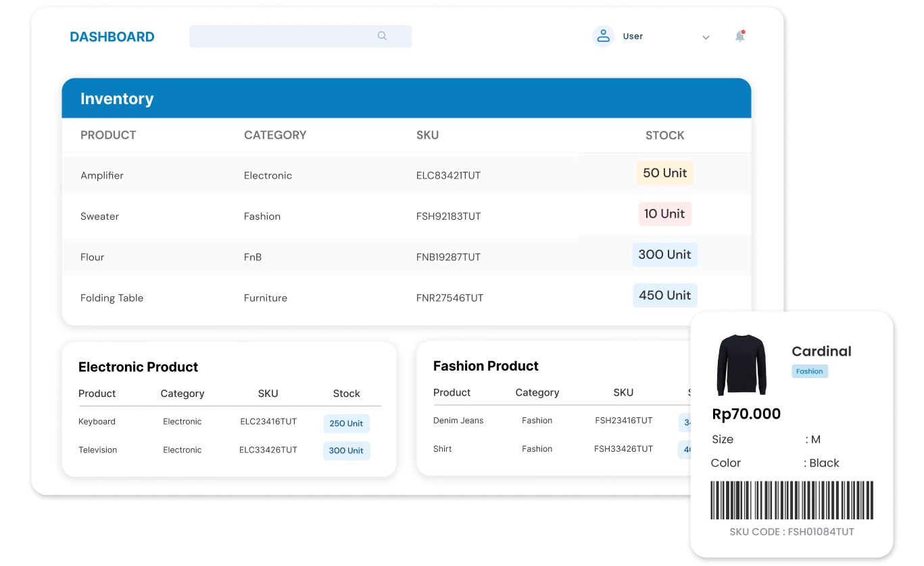Select the Amplifier inventory row
The image size is (924, 566).
click(102, 175)
